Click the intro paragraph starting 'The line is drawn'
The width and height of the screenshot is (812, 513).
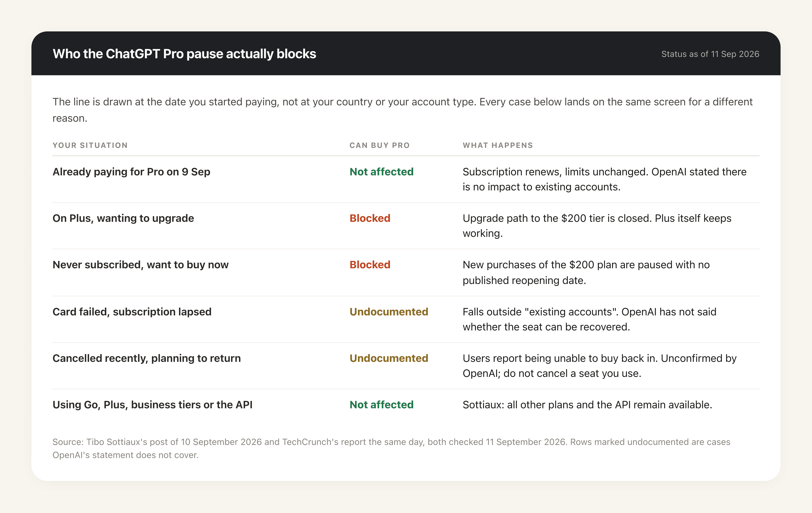403,110
